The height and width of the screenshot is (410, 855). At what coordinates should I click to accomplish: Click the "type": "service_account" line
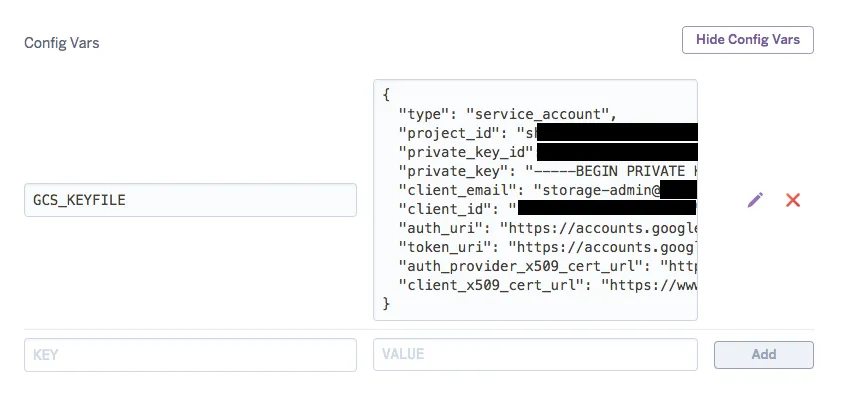point(507,114)
